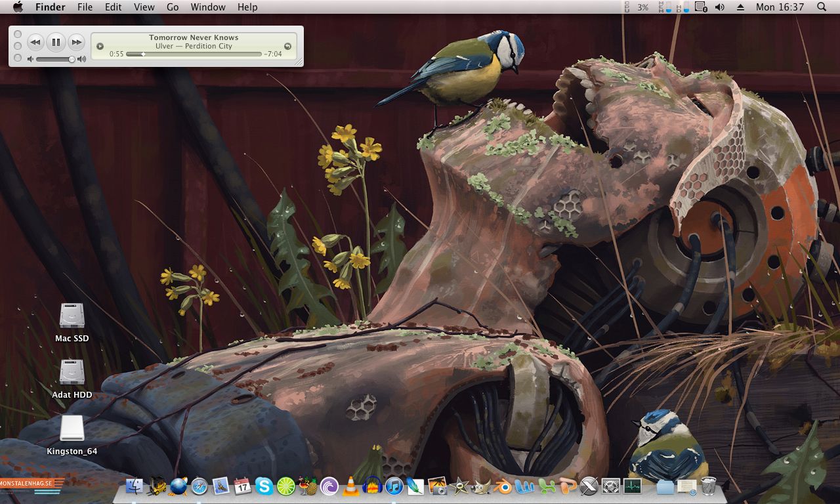Screen dimensions: 840x504
Task: Open the Help menu
Action: (247, 7)
